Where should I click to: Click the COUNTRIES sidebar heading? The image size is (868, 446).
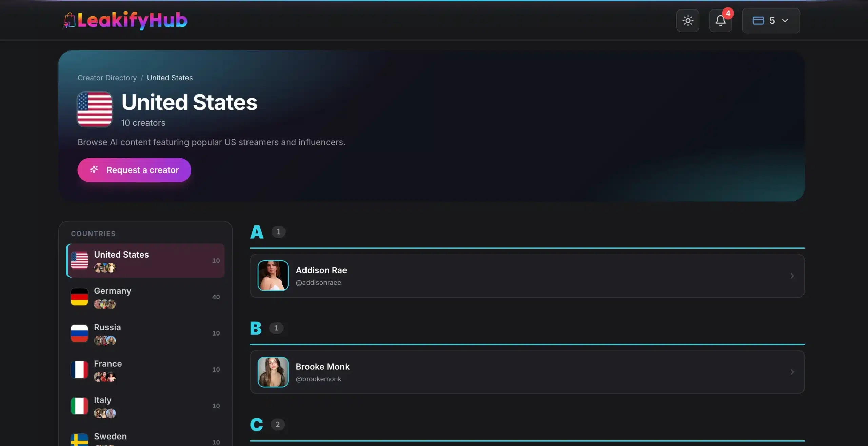click(93, 234)
